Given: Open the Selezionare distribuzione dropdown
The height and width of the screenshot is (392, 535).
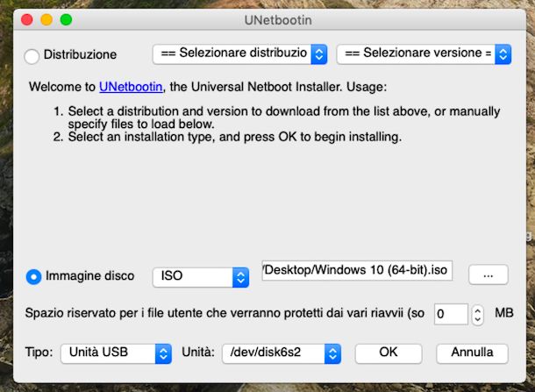Looking at the screenshot, I should pos(240,53).
